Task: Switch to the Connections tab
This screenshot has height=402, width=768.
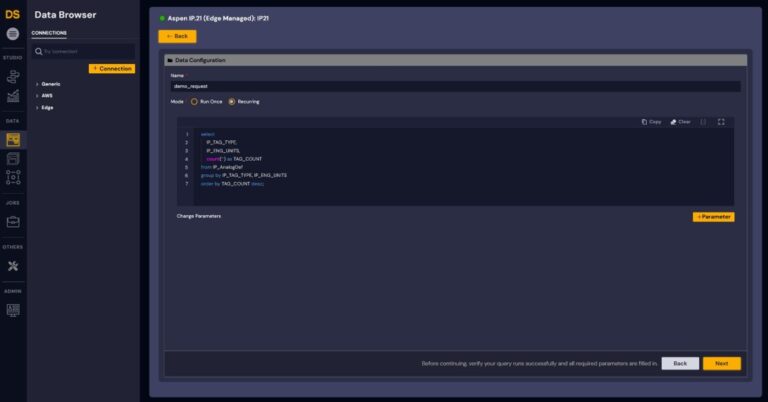Action: coord(49,33)
